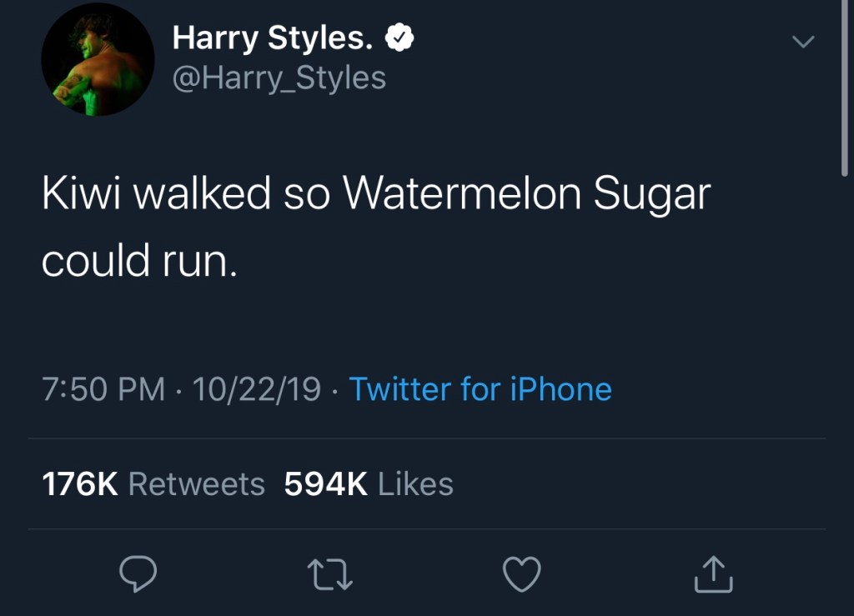Click 'Watermelon Sugar' in the tweet text
Screen dimensions: 854x616
point(526,196)
